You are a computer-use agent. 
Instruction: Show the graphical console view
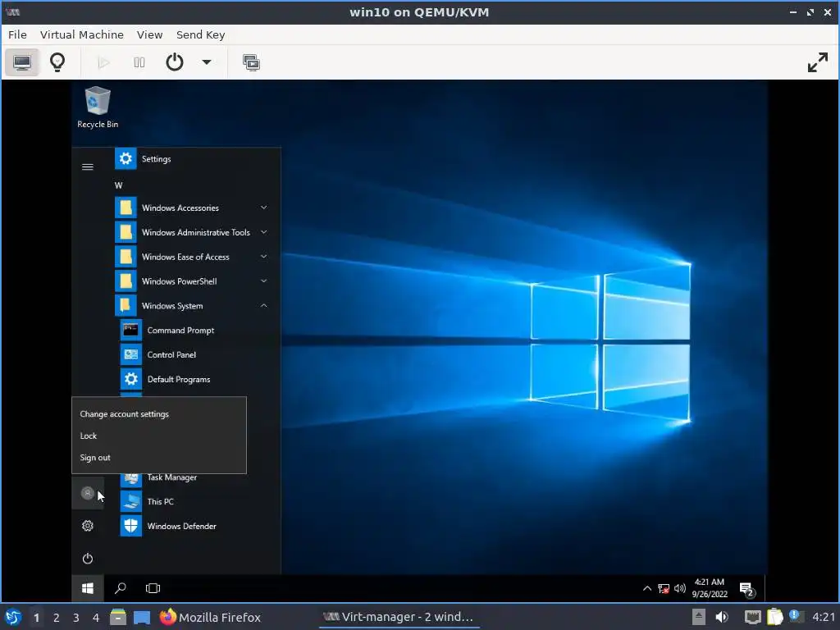(x=22, y=62)
